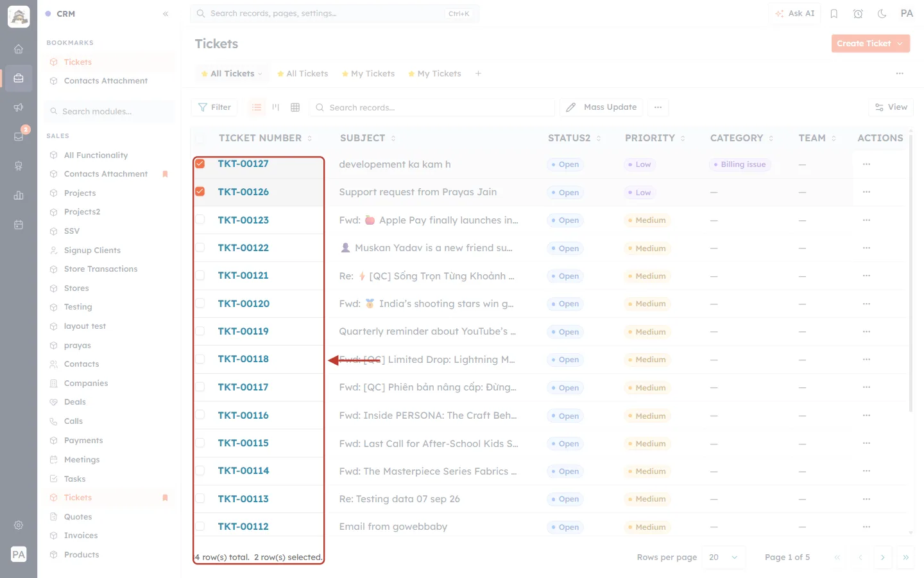
Task: Open Companies module in sidebar
Action: coord(86,383)
